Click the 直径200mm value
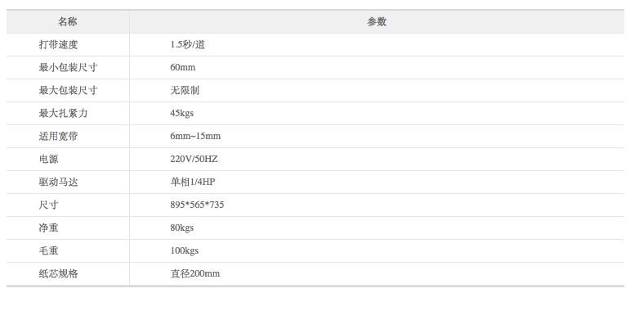The image size is (644, 311). pos(195,273)
